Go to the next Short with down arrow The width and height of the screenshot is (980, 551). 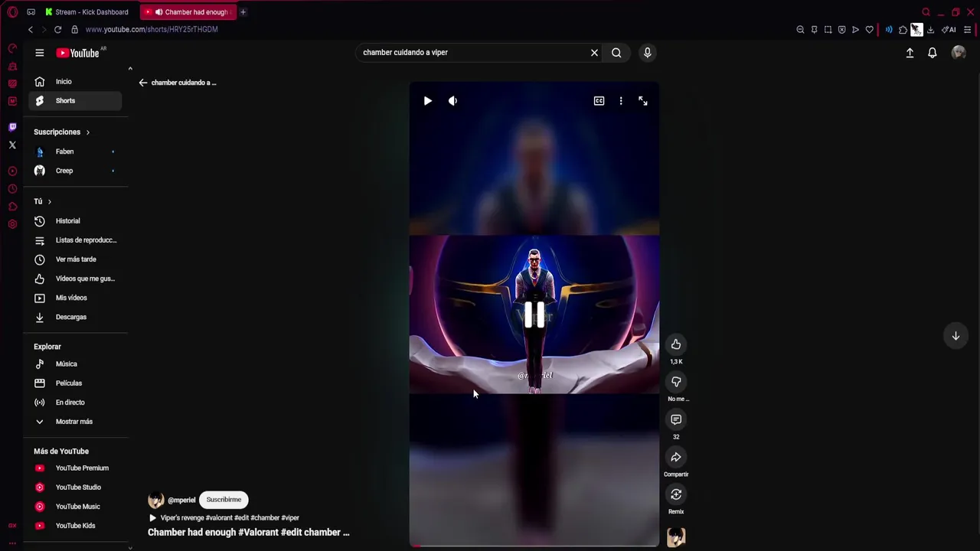point(955,336)
